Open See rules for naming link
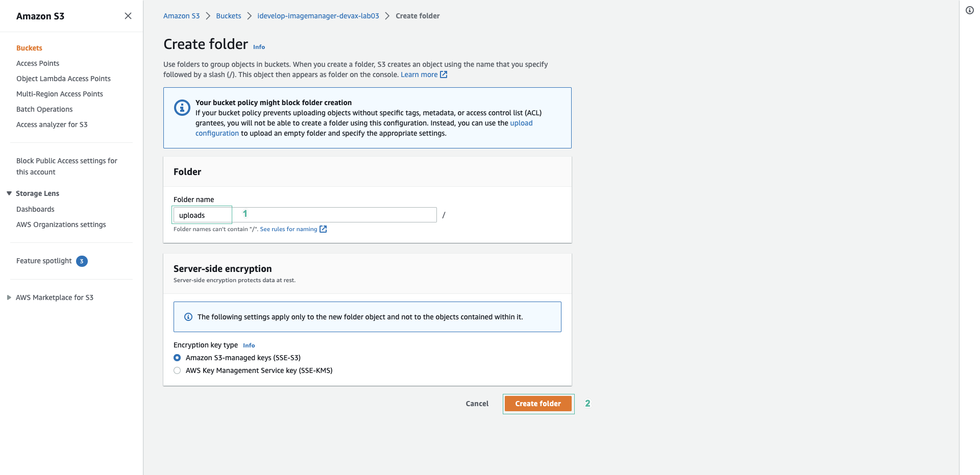Viewport: 980px width, 475px height. click(x=288, y=229)
